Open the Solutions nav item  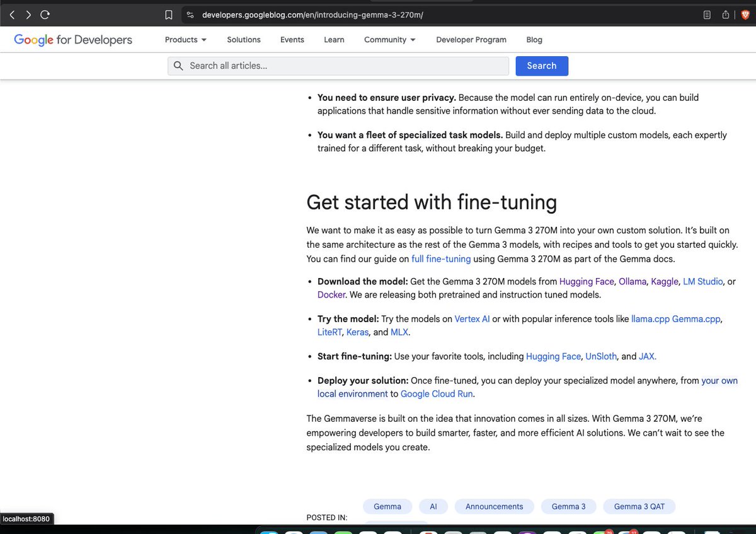pos(244,40)
